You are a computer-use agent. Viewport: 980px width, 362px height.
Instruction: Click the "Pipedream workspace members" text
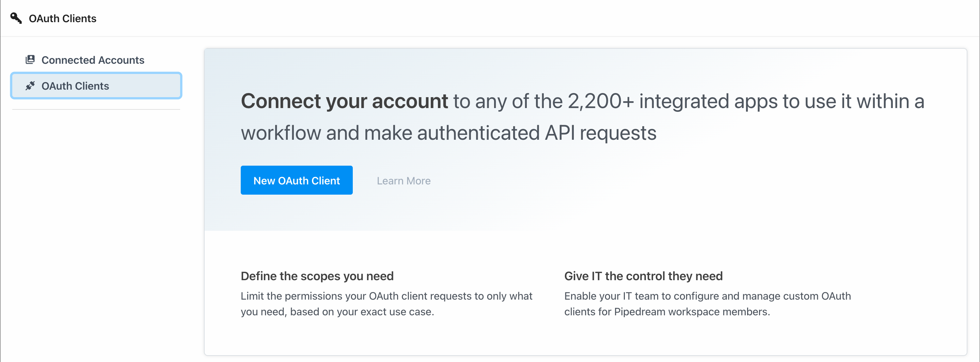click(x=691, y=312)
